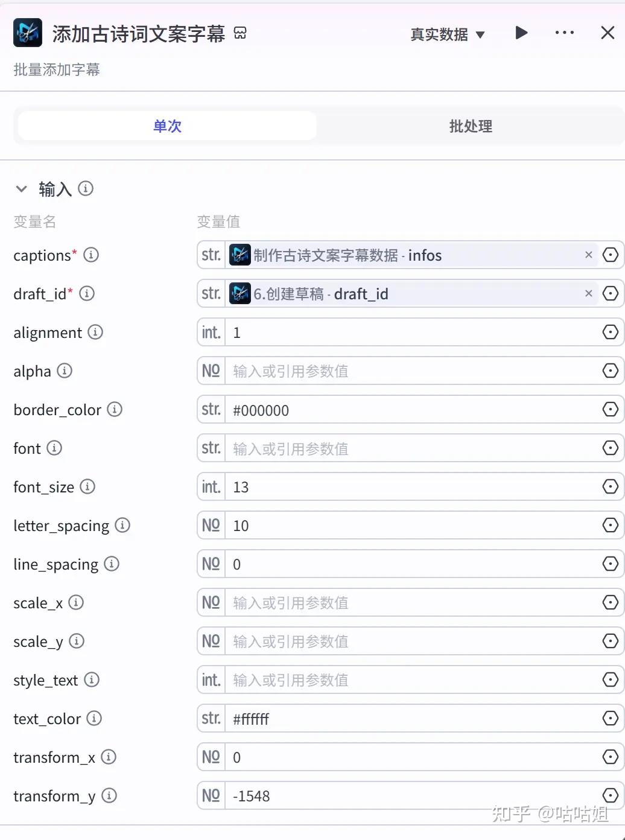Click the border_color #000000 field
625x840 pixels.
pos(410,410)
